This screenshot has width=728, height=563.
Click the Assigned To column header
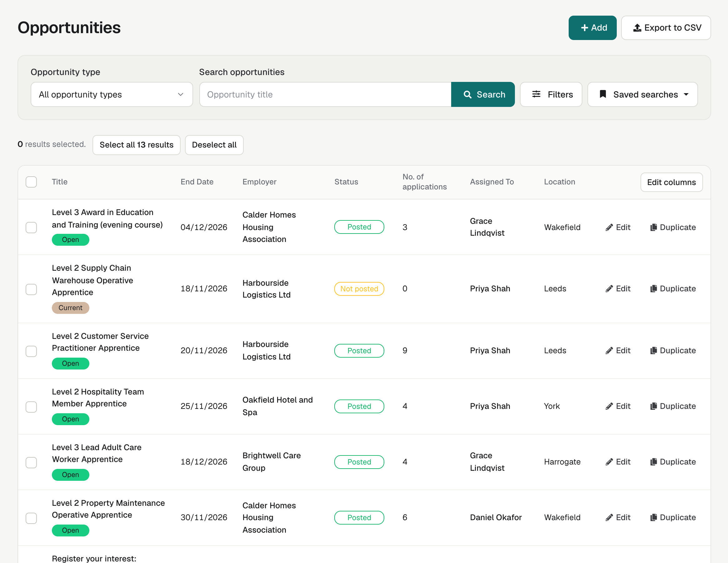pyautogui.click(x=492, y=182)
